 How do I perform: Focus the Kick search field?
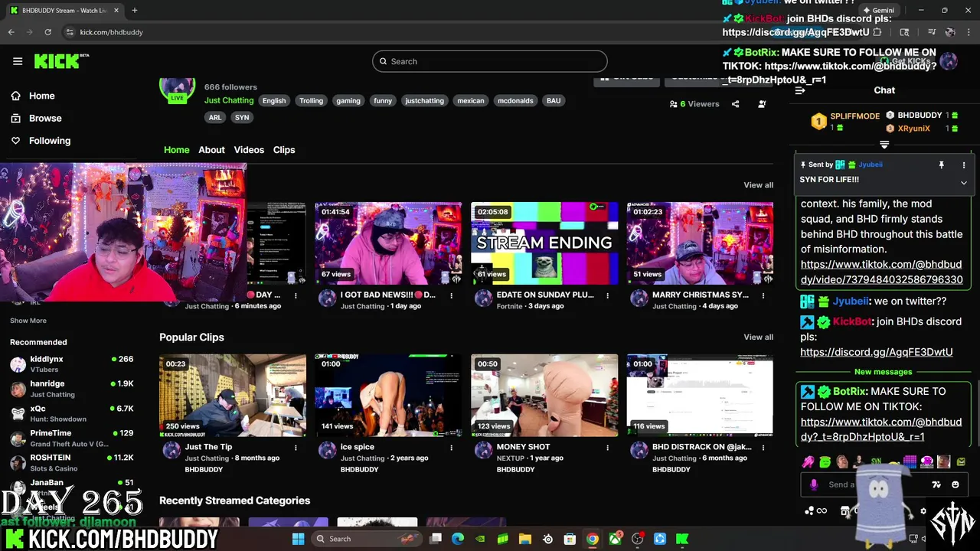coord(490,61)
